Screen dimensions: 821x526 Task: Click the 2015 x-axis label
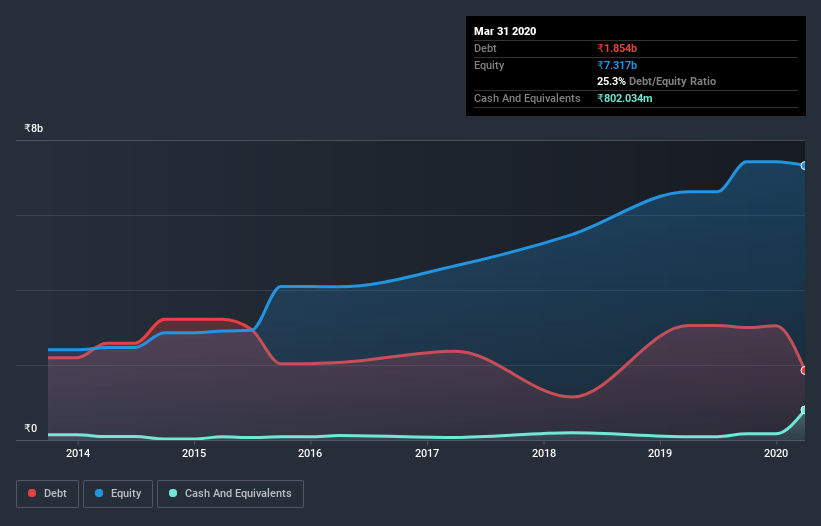coord(194,453)
